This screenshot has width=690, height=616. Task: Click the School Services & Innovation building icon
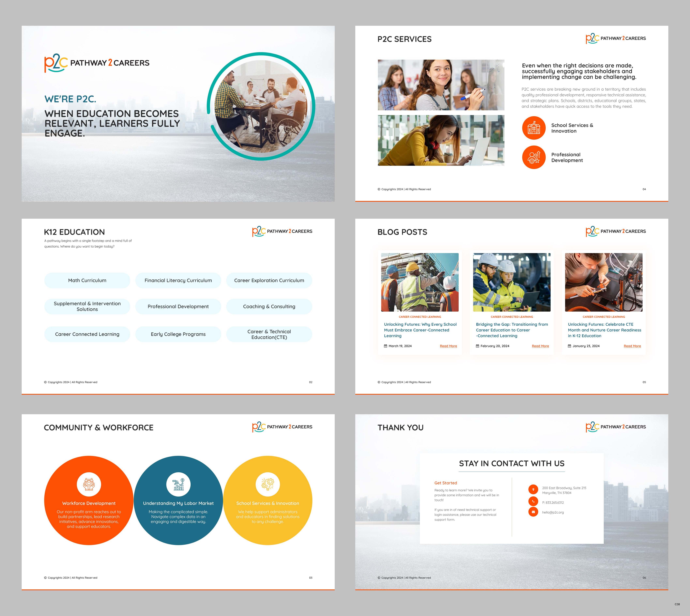[x=534, y=128]
